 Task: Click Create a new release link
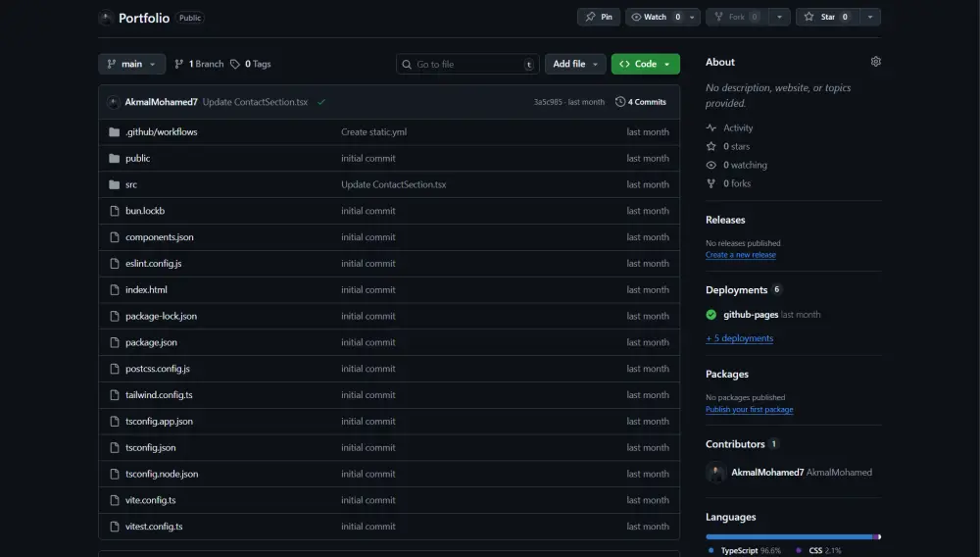pos(741,254)
